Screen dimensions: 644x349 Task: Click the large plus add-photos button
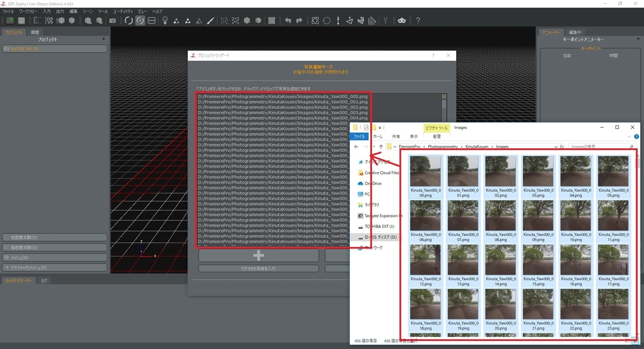pos(259,256)
